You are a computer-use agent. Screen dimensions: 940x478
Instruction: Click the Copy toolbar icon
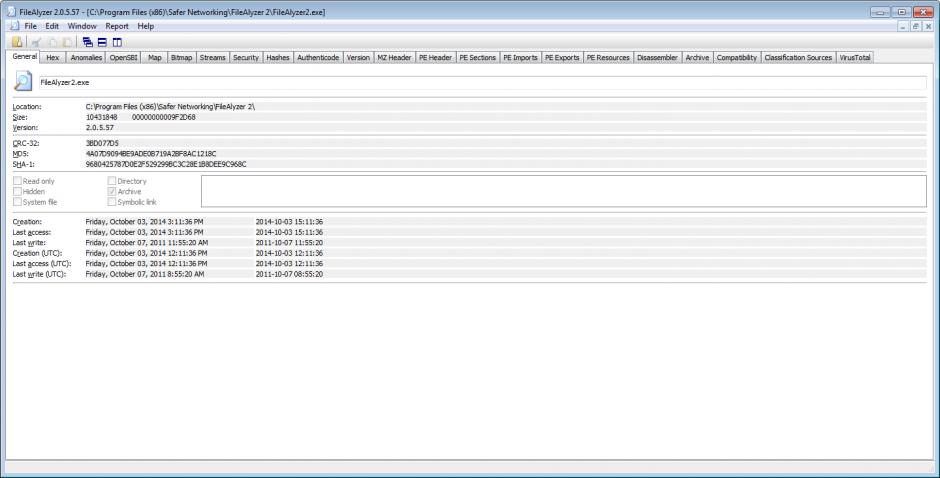(52, 42)
